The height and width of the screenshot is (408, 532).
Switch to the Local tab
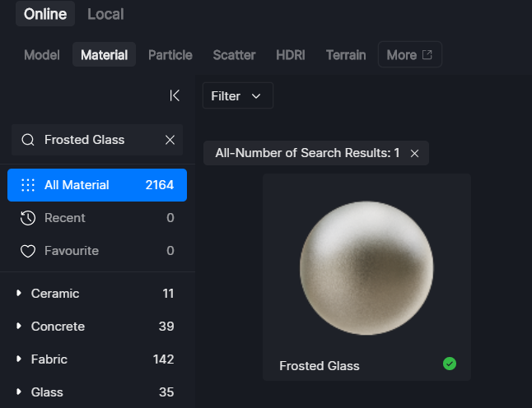105,14
